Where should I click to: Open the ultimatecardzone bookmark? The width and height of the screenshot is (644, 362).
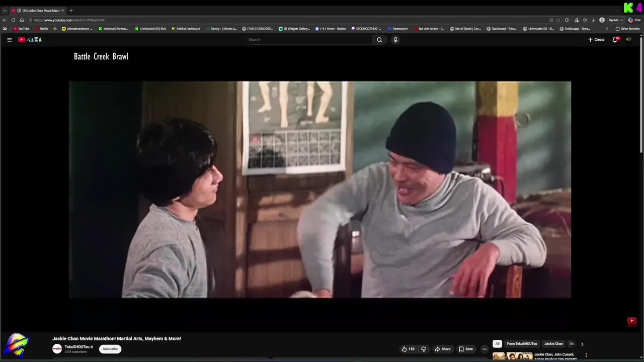77,29
